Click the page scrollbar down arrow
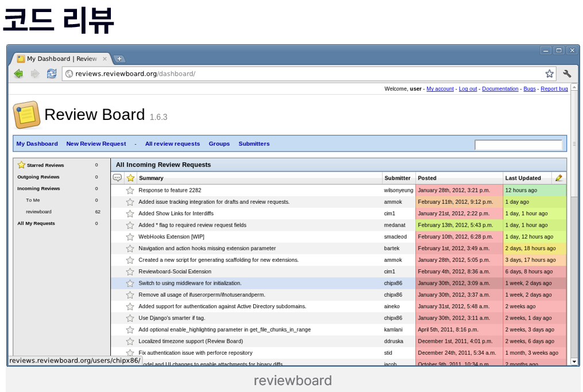This screenshot has height=392, width=583. point(574,362)
